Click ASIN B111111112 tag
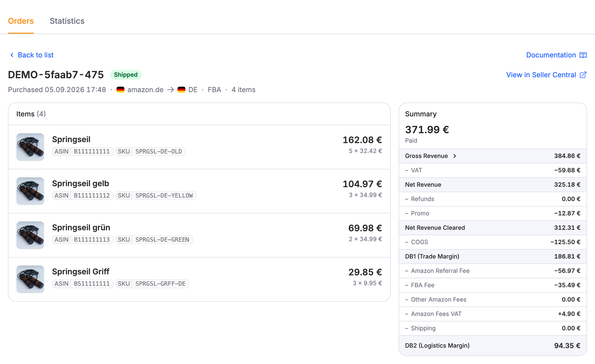Image resolution: width=595 pixels, height=364 pixels. coord(83,196)
